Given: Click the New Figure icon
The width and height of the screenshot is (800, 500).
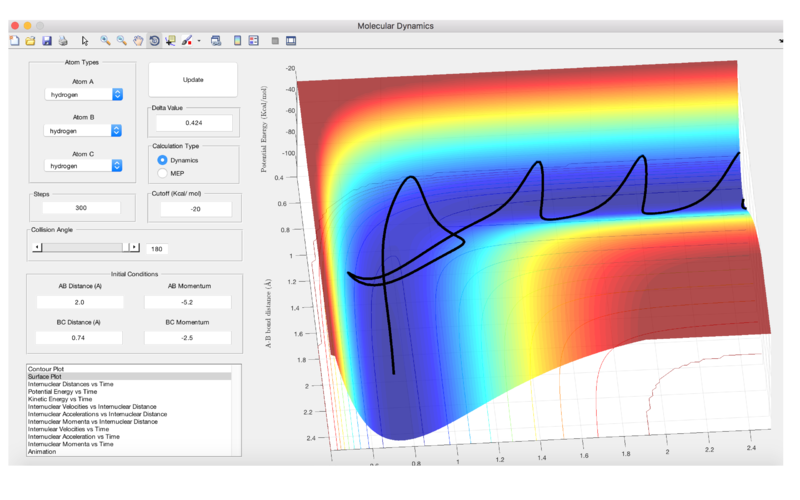Looking at the screenshot, I should pos(14,41).
